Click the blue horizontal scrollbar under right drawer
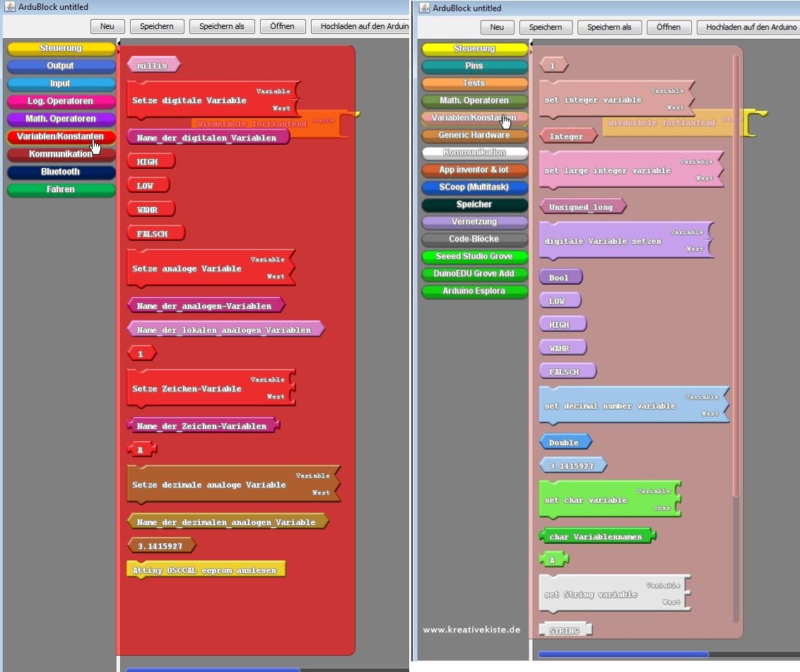This screenshot has width=800, height=672. pyautogui.click(x=622, y=654)
